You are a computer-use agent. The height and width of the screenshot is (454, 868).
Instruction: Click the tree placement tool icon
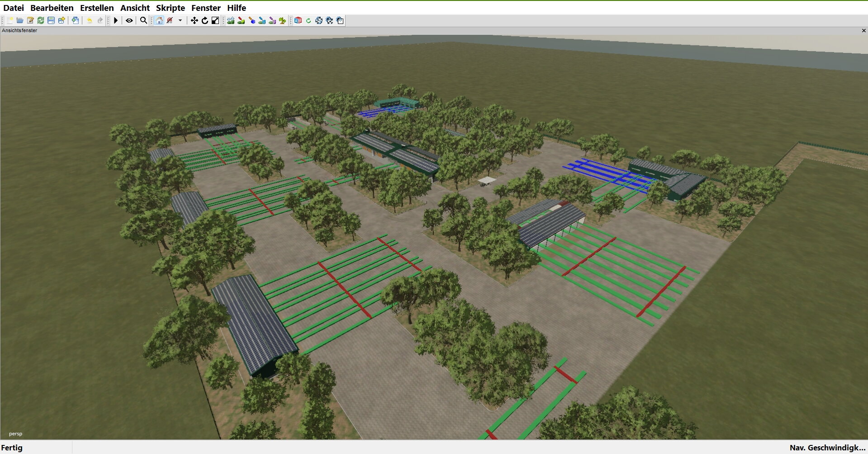point(283,20)
